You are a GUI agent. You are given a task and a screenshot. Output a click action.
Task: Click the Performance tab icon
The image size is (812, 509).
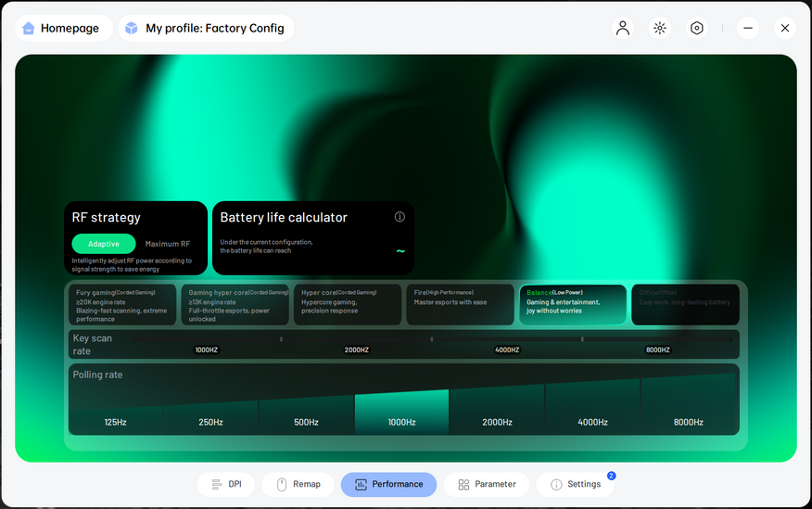point(361,485)
